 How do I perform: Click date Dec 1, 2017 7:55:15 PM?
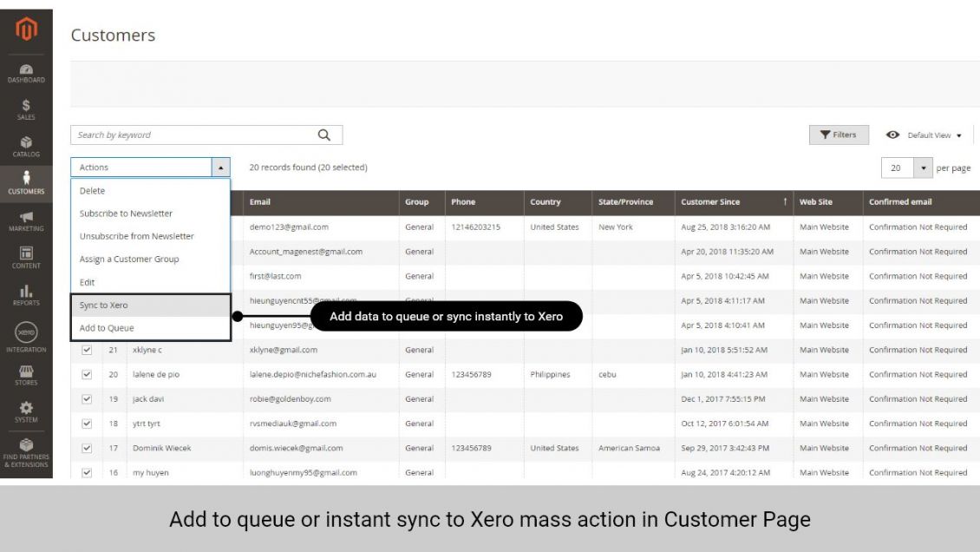click(722, 399)
